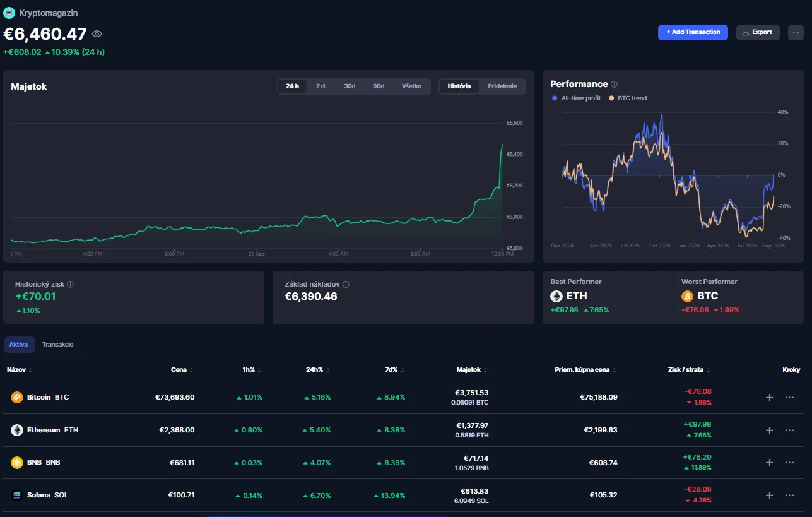Toggle balance visibility eye icon
This screenshot has width=812, height=517.
point(97,34)
